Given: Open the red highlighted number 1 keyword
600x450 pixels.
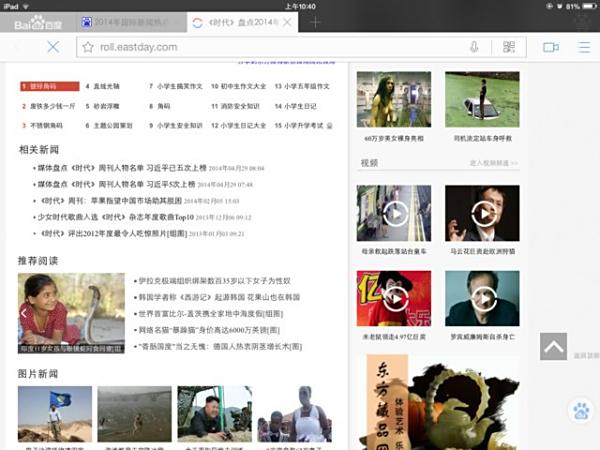Looking at the screenshot, I should [x=50, y=86].
